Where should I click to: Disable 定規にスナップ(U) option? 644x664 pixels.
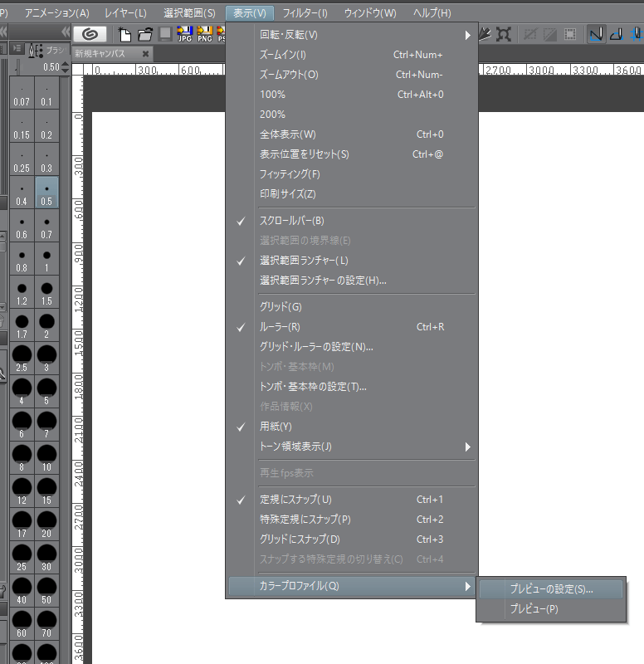[x=295, y=500]
